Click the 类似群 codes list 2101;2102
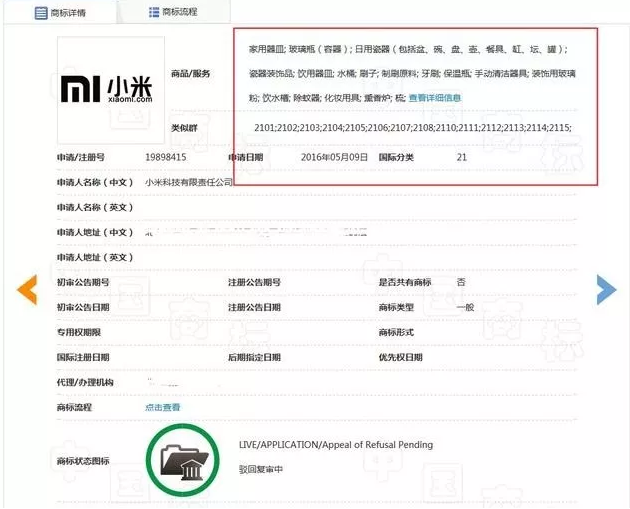 point(412,128)
